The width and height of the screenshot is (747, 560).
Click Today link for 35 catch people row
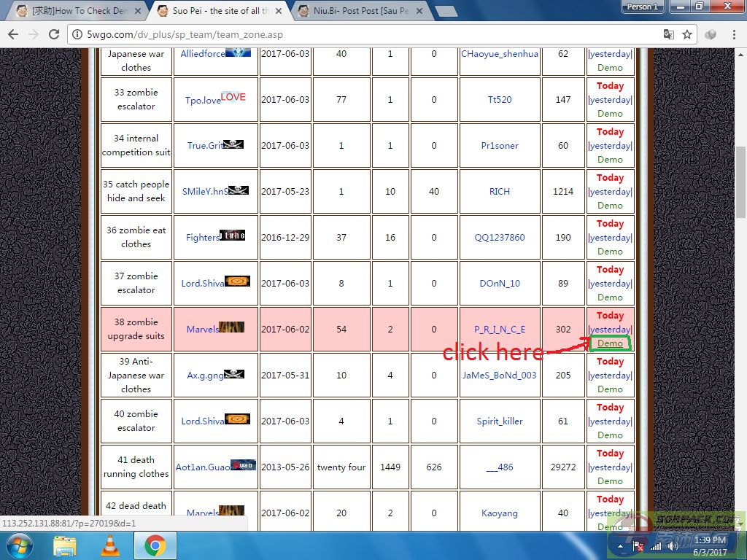tap(611, 178)
